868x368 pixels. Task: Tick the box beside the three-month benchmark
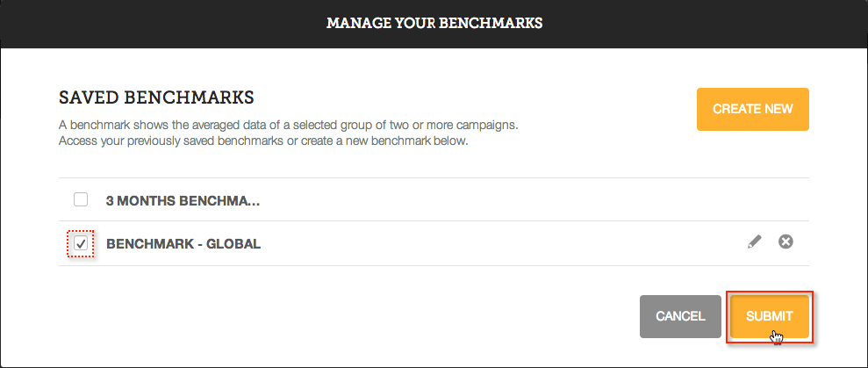81,199
